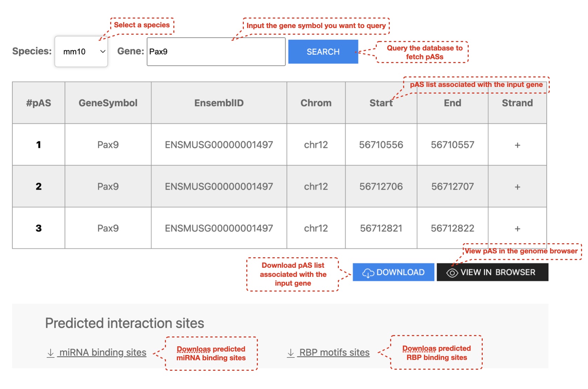Click the cloud download icon
This screenshot has height=389, width=588.
coord(368,273)
